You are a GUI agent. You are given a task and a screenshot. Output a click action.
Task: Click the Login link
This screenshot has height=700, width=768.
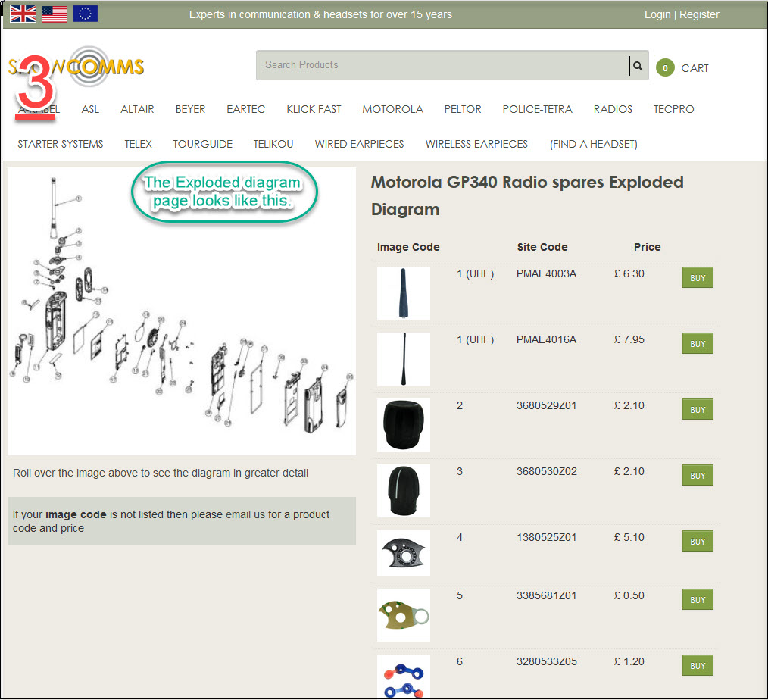pyautogui.click(x=657, y=14)
